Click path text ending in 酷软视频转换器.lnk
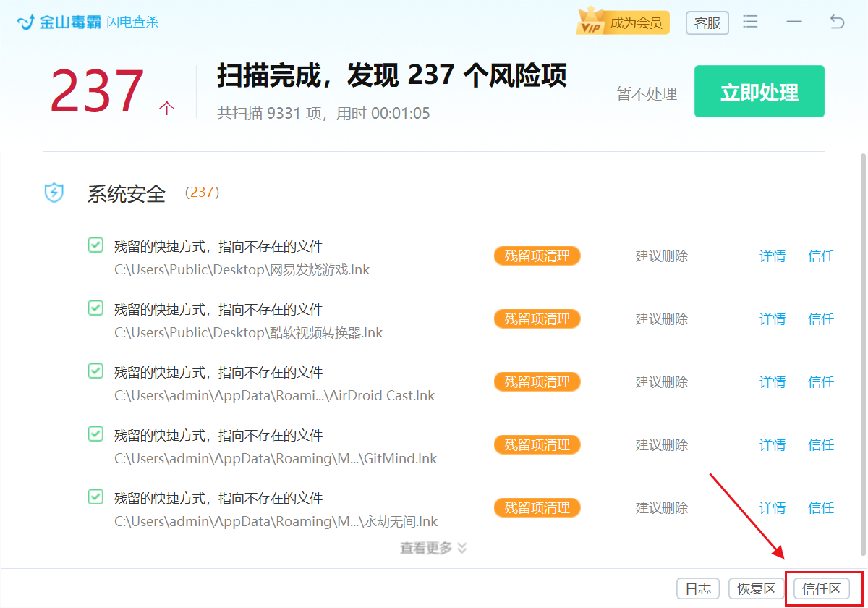This screenshot has height=608, width=868. click(249, 333)
